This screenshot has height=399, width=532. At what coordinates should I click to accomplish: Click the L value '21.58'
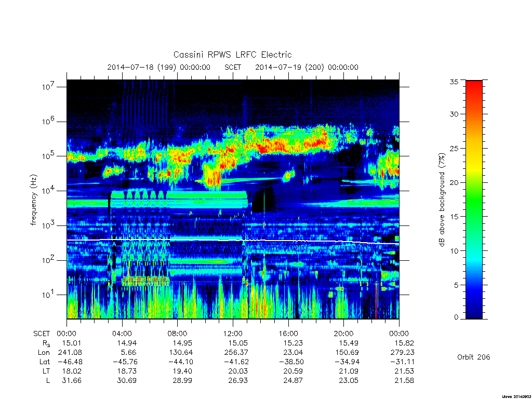coord(404,381)
